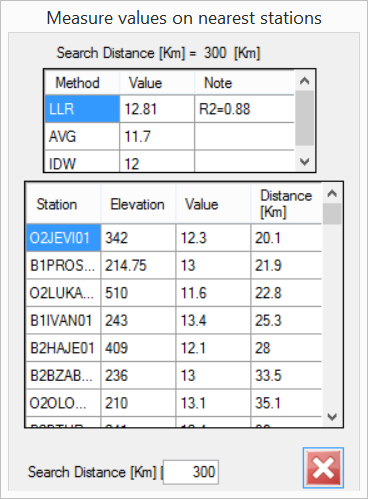The height and width of the screenshot is (499, 368).
Task: Click distance cell 21.9
Action: pos(286,265)
